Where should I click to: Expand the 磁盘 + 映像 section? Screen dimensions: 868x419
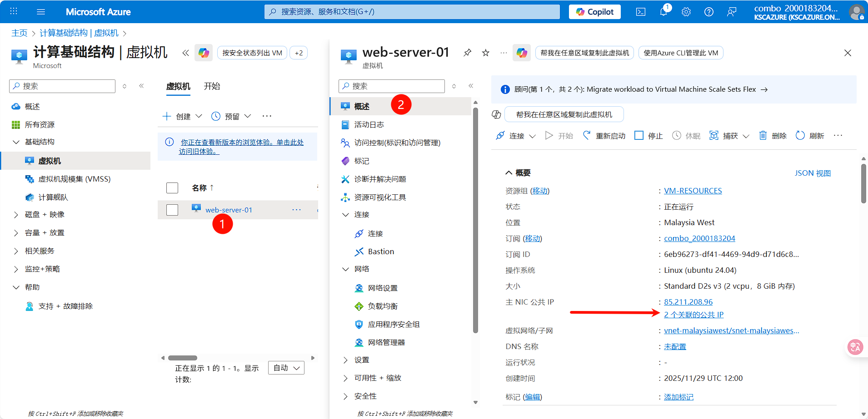[16, 215]
